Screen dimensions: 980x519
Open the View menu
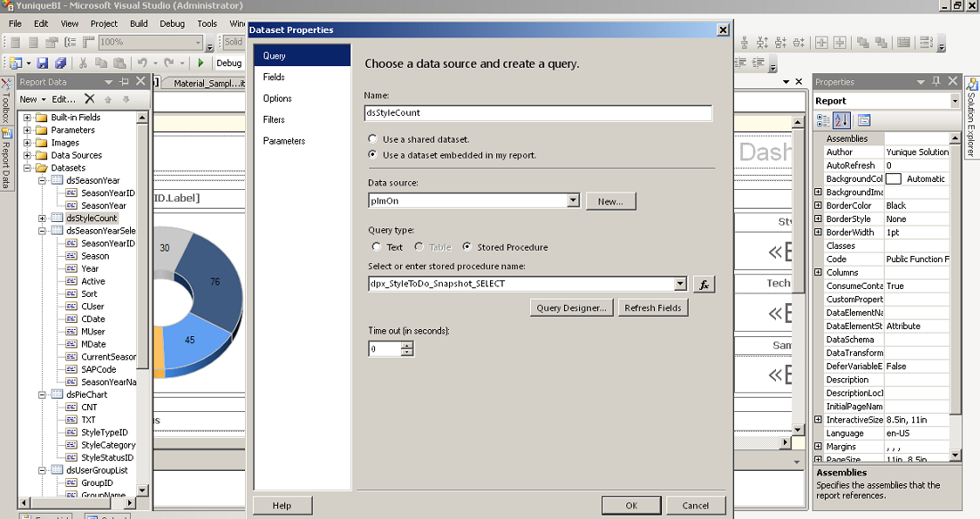click(69, 23)
